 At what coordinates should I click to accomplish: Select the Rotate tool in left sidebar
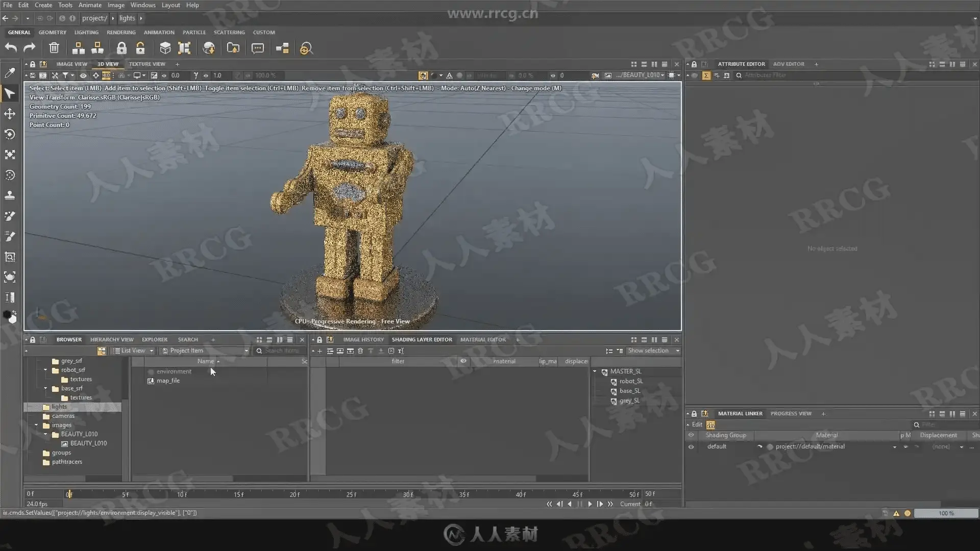coord(10,134)
